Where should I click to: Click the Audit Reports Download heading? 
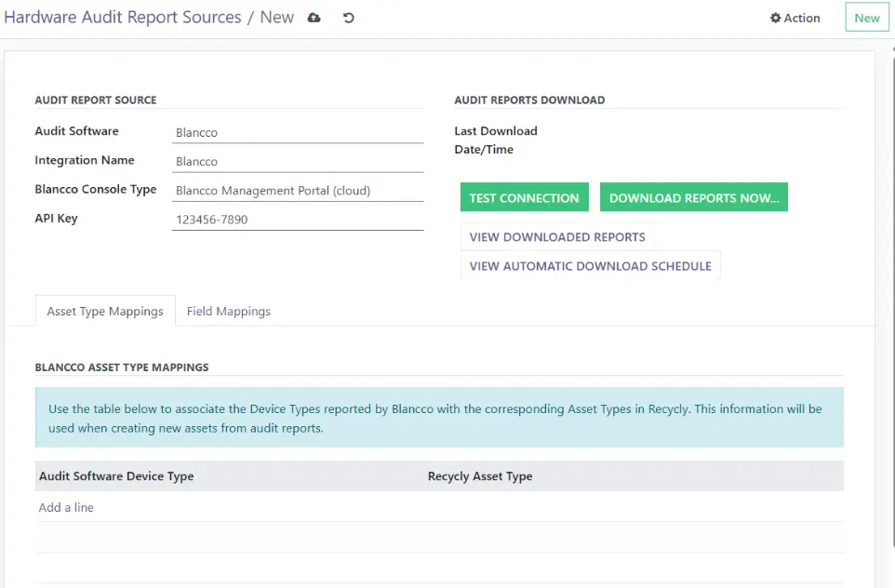tap(529, 100)
